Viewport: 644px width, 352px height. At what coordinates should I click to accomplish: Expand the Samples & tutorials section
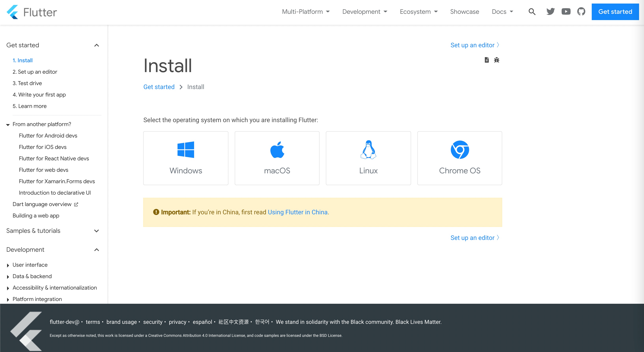pyautogui.click(x=96, y=231)
